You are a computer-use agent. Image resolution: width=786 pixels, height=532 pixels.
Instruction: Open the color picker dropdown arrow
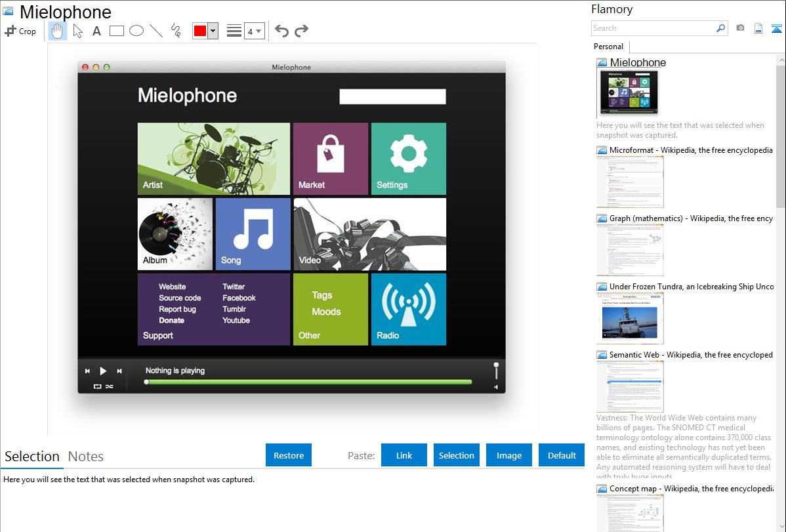click(x=213, y=31)
